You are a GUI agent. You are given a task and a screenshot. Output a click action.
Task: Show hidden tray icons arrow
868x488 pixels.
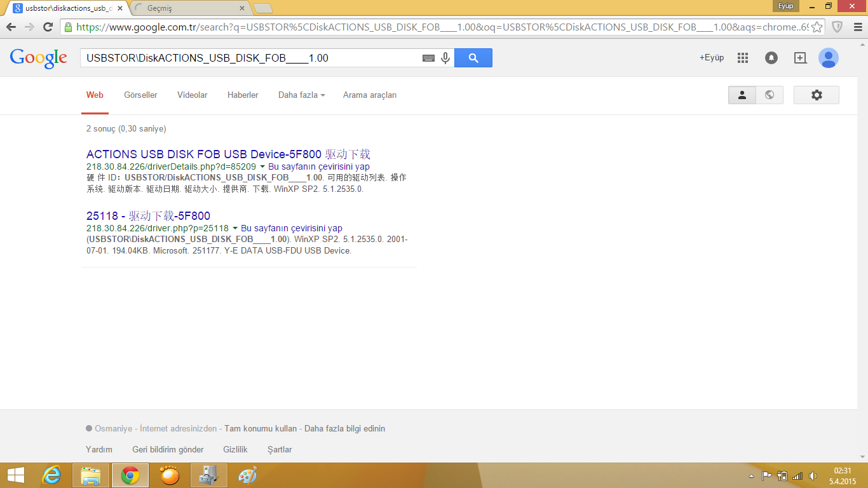coord(751,476)
